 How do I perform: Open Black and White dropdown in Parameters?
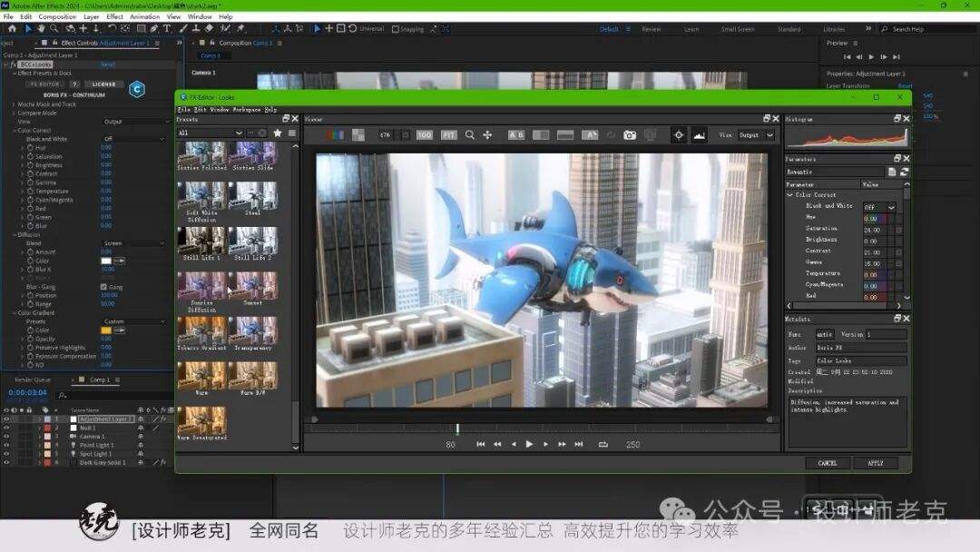(x=880, y=207)
